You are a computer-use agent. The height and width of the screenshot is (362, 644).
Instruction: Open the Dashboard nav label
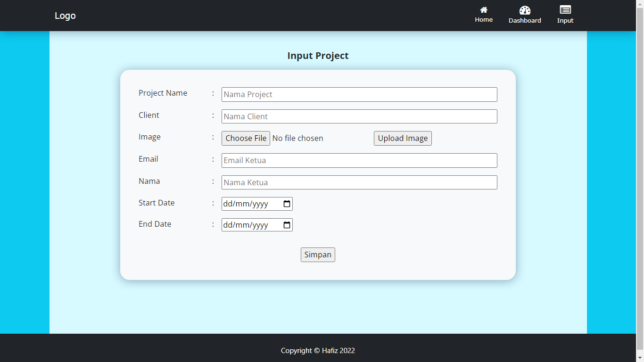(x=525, y=21)
